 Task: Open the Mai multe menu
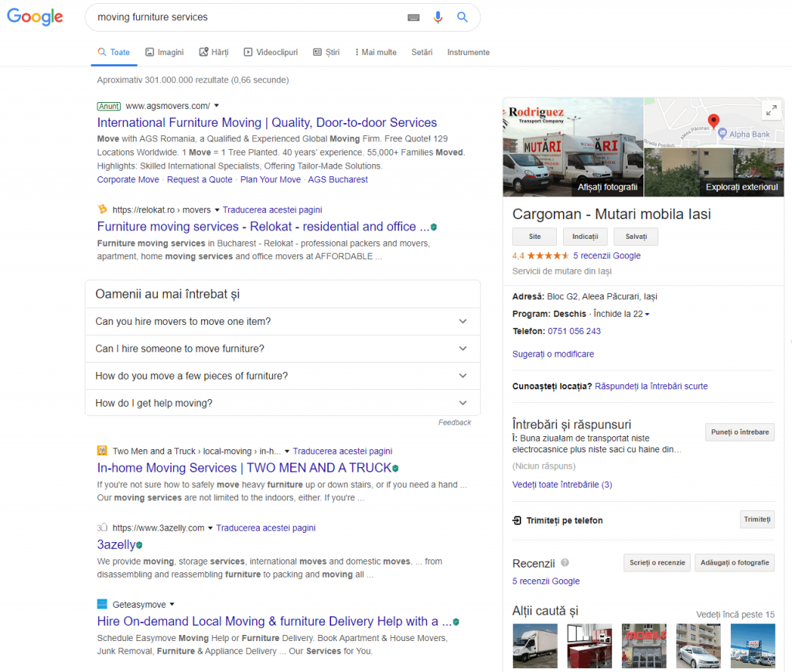(x=376, y=53)
